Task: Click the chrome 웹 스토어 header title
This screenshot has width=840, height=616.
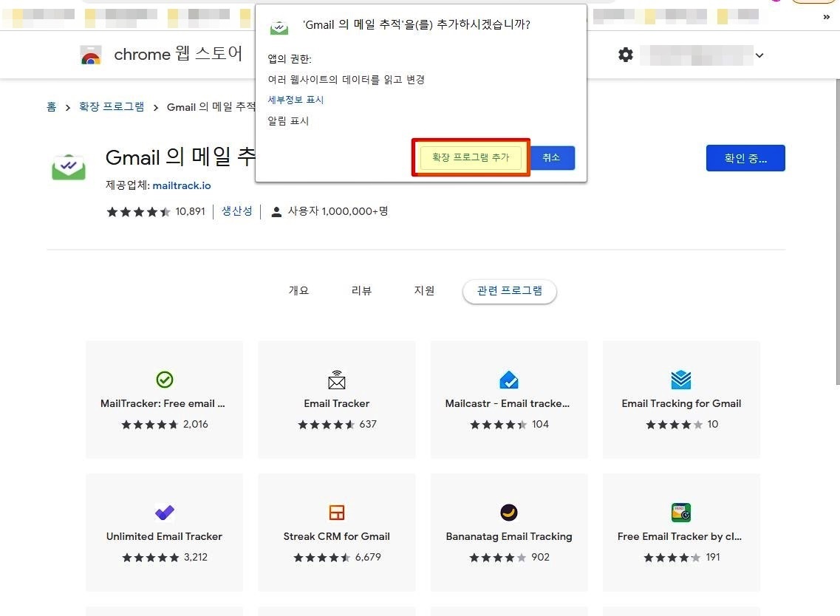Action: [x=178, y=54]
